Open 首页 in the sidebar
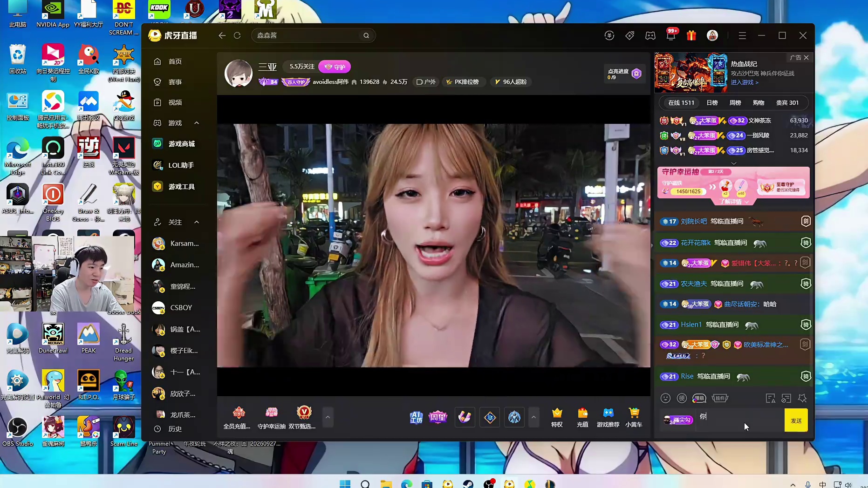The width and height of the screenshot is (868, 488). 175,61
